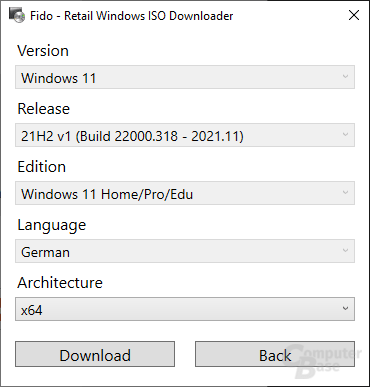Click the window title 'Fido - Retail Windows ISO Downloader'

(132, 16)
